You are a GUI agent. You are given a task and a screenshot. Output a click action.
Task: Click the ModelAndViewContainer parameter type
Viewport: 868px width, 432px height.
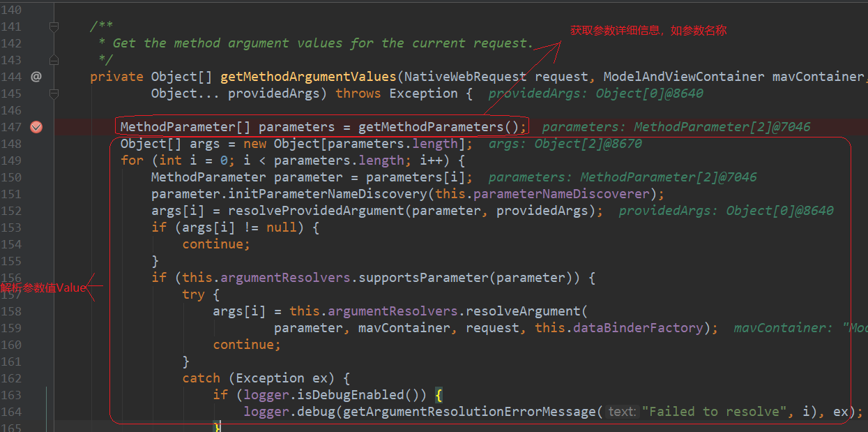pyautogui.click(x=683, y=77)
